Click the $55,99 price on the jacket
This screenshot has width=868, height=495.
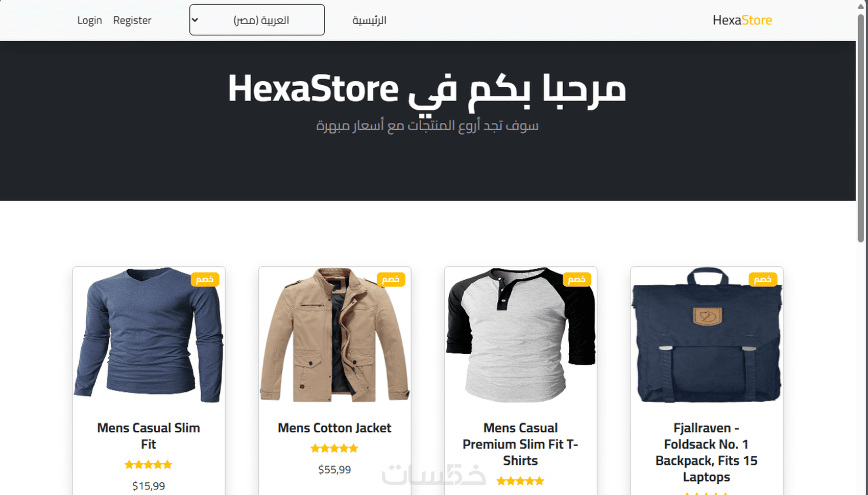pyautogui.click(x=334, y=469)
